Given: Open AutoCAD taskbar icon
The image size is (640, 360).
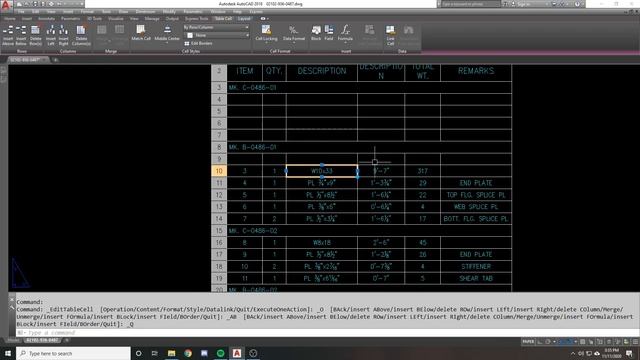Looking at the screenshot, I should [237, 353].
